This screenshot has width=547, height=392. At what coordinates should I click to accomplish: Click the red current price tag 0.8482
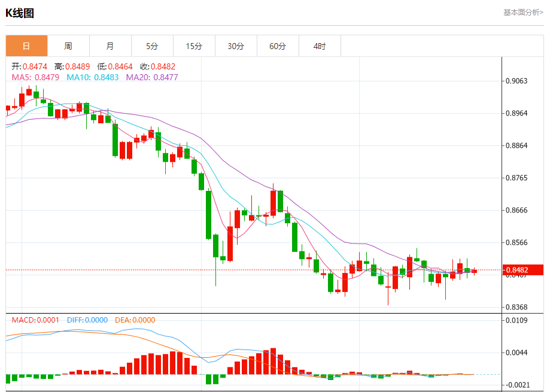(523, 270)
